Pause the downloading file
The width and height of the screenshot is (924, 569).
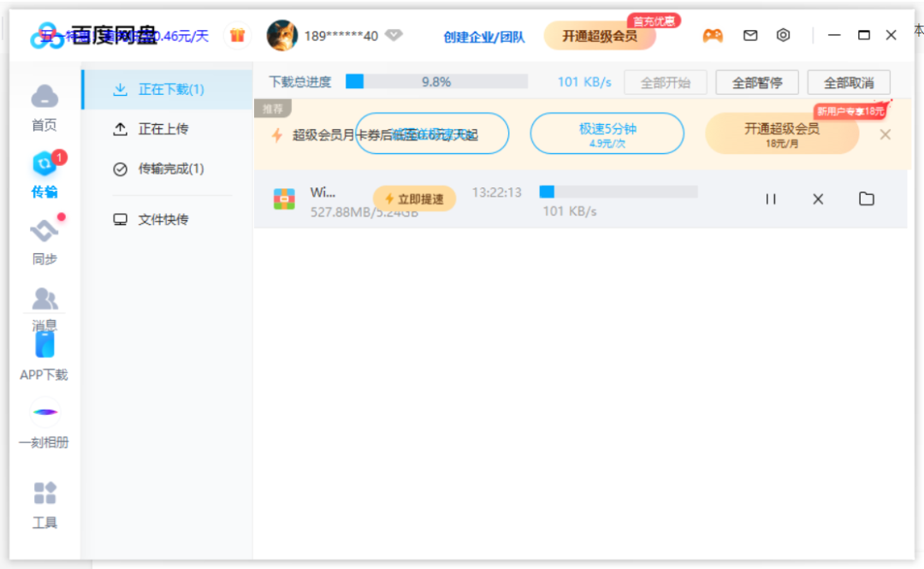click(771, 199)
